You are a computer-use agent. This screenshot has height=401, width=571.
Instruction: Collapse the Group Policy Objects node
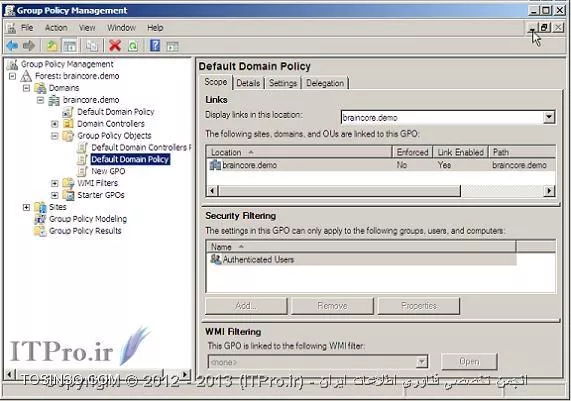click(55, 136)
